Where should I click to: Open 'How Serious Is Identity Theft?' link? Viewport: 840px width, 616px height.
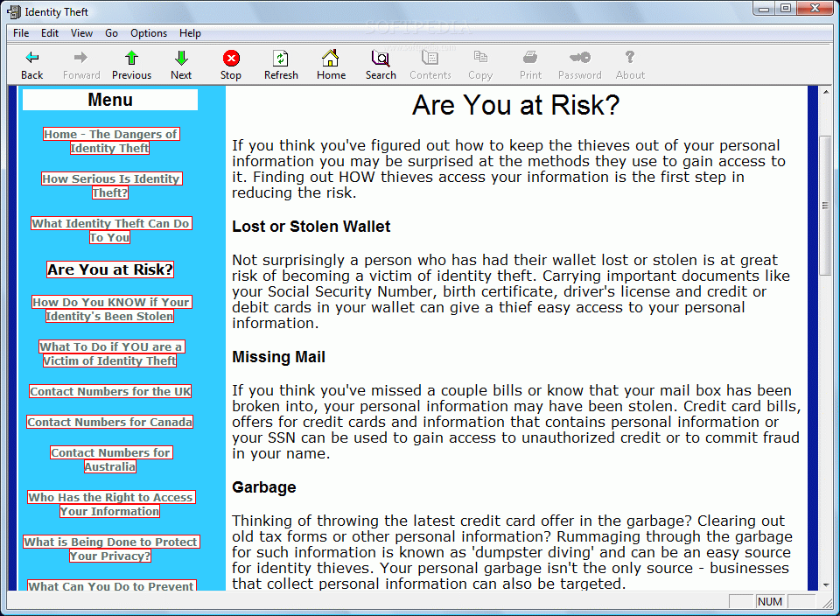pos(111,185)
